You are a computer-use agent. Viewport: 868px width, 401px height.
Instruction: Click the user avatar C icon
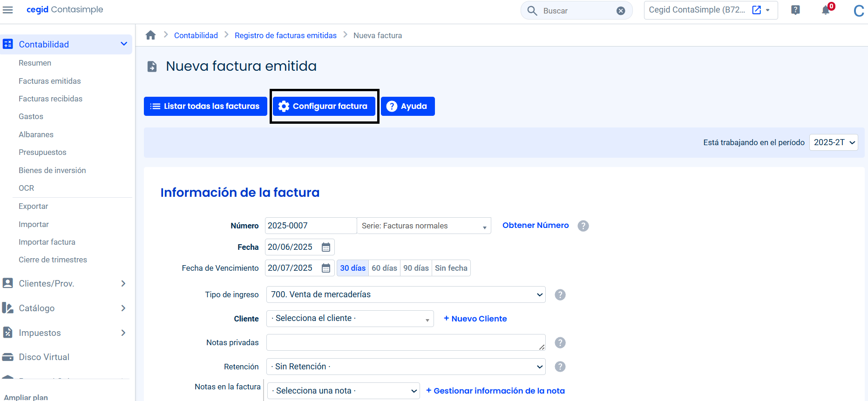[x=859, y=11]
